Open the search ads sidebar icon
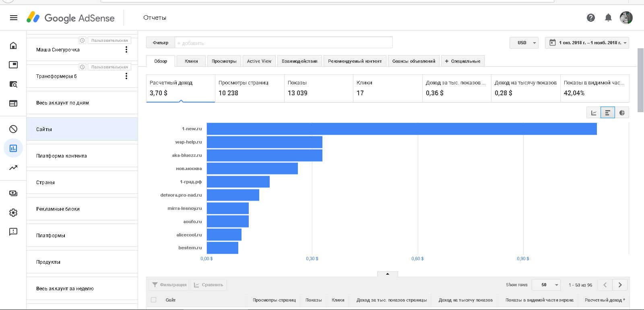Image resolution: width=644 pixels, height=310 pixels. [13, 84]
